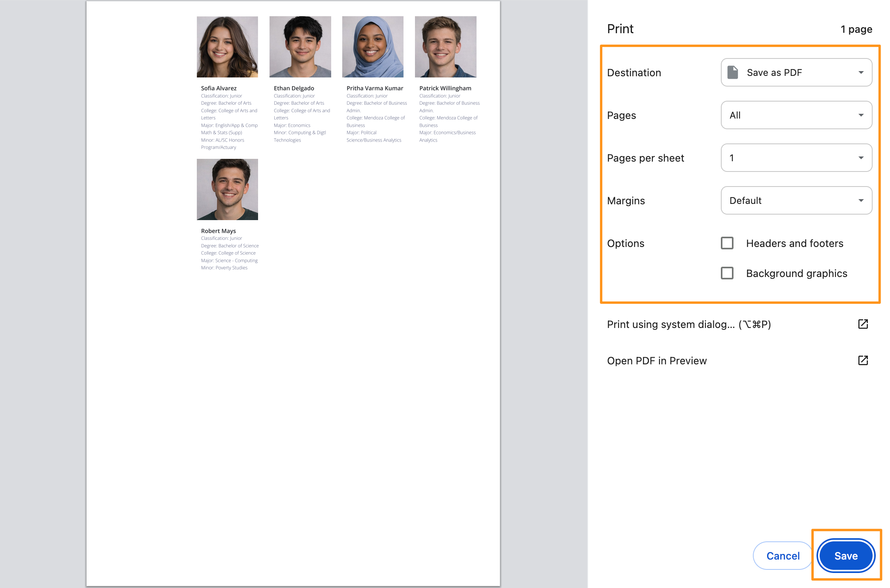
Task: Click the PDF document icon in Destination
Action: click(732, 72)
